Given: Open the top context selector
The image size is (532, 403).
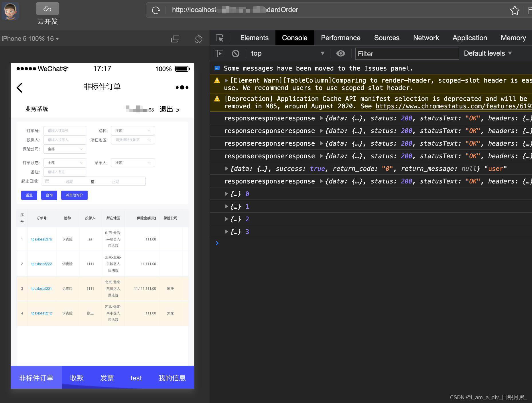Looking at the screenshot, I should [x=288, y=54].
